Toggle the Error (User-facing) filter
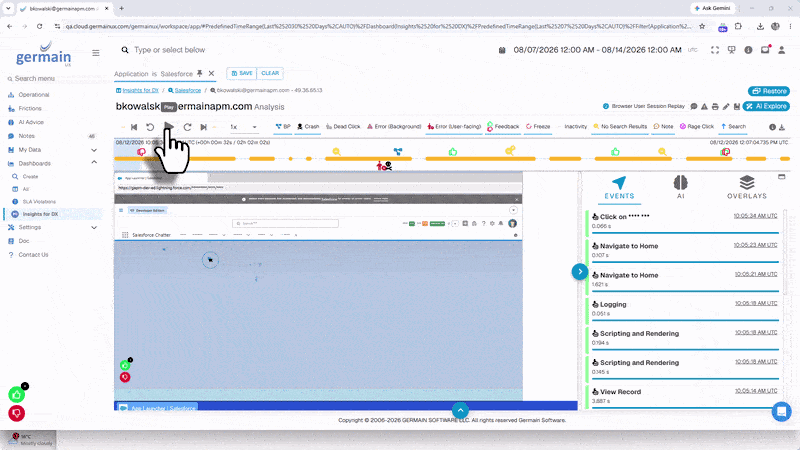Image resolution: width=800 pixels, height=450 pixels. point(454,127)
